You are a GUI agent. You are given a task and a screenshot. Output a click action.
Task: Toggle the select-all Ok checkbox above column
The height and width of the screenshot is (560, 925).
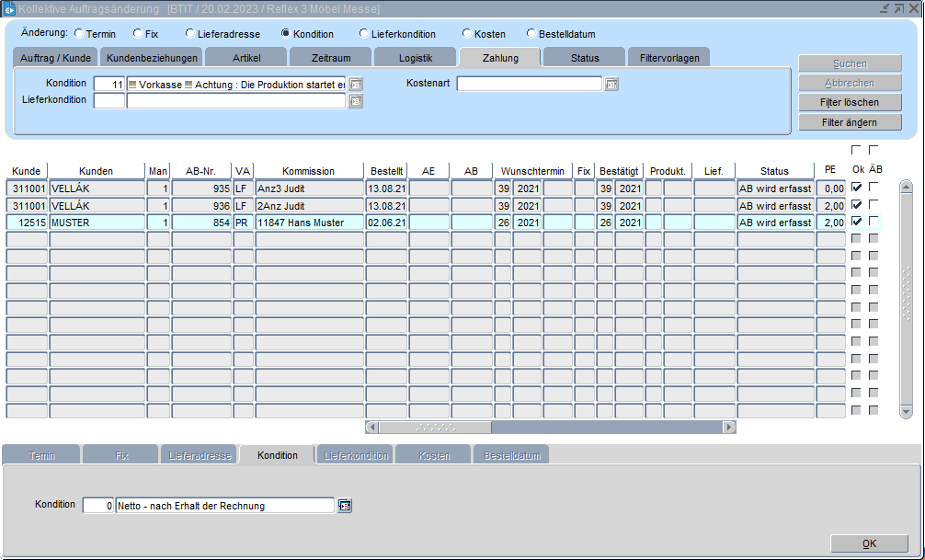857,150
